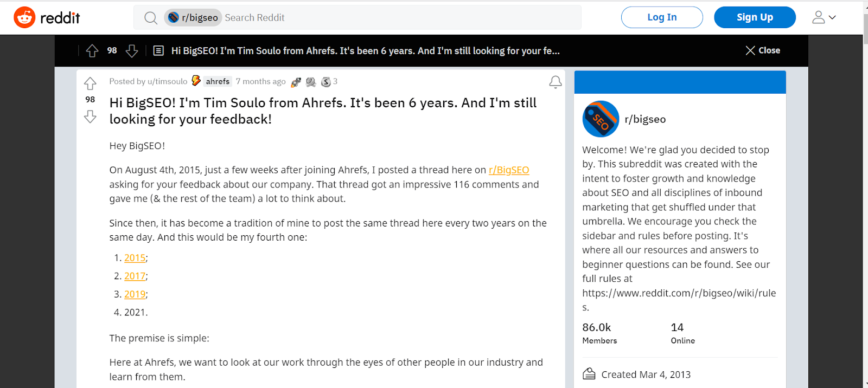The image size is (868, 388).
Task: Toggle post notification bell
Action: click(555, 82)
